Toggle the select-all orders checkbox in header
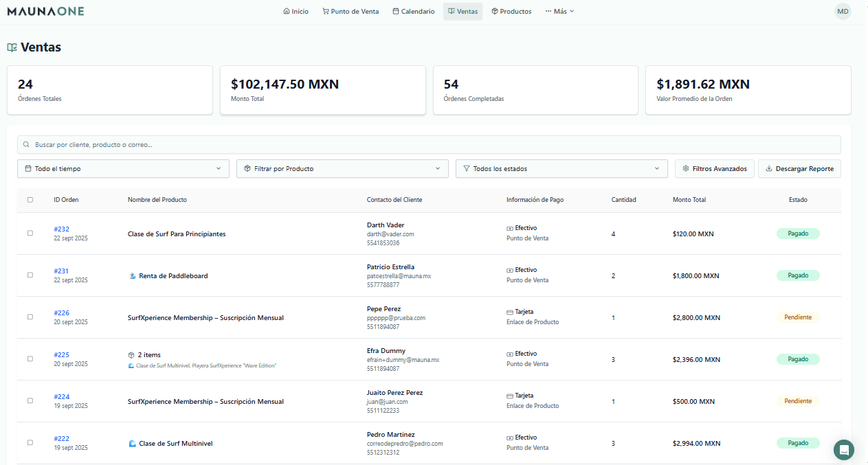The width and height of the screenshot is (868, 465). [x=30, y=200]
